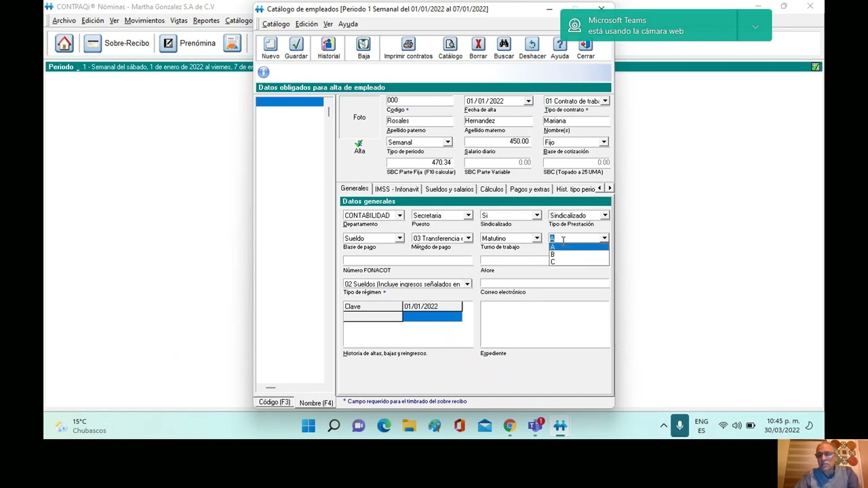The height and width of the screenshot is (488, 868).
Task: Expand Puesto Secretaria dropdown
Action: point(468,216)
